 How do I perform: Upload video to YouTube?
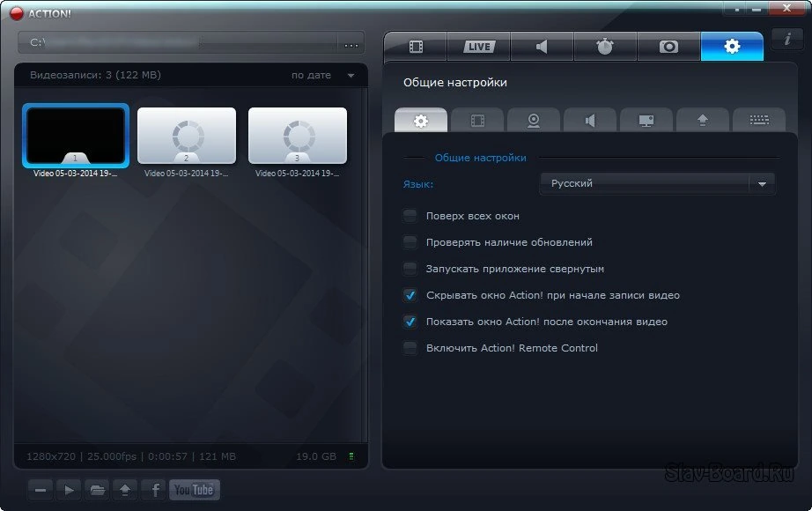coord(195,490)
